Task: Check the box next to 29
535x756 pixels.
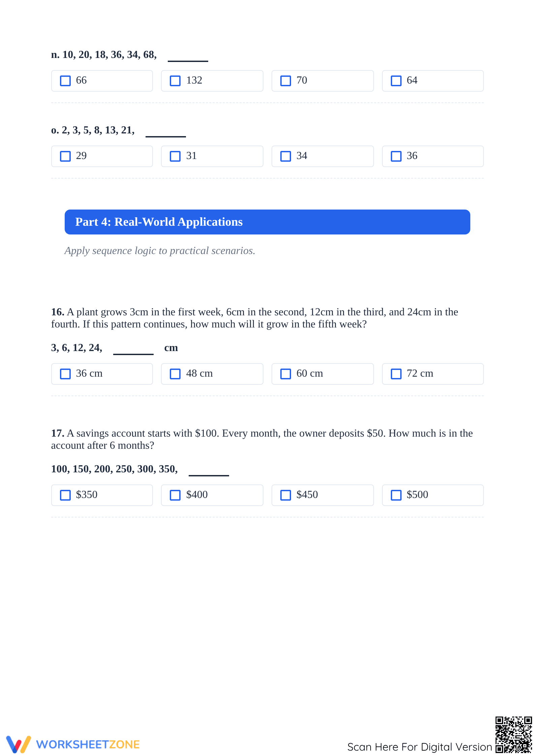Action: coord(65,156)
